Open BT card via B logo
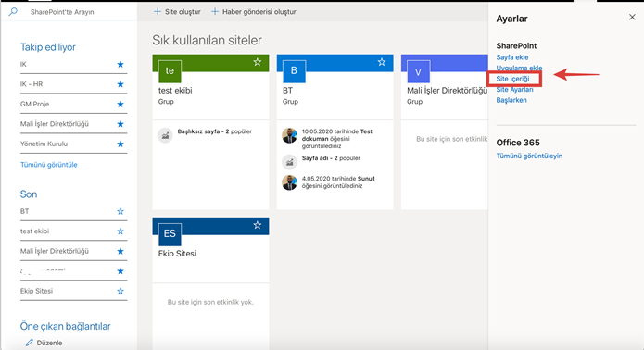644x350 pixels. [294, 71]
